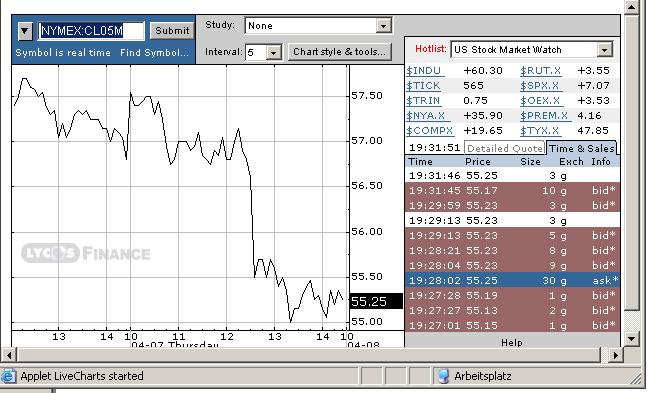Switch to the Detailed Quote tab
The width and height of the screenshot is (649, 393).
coord(505,148)
